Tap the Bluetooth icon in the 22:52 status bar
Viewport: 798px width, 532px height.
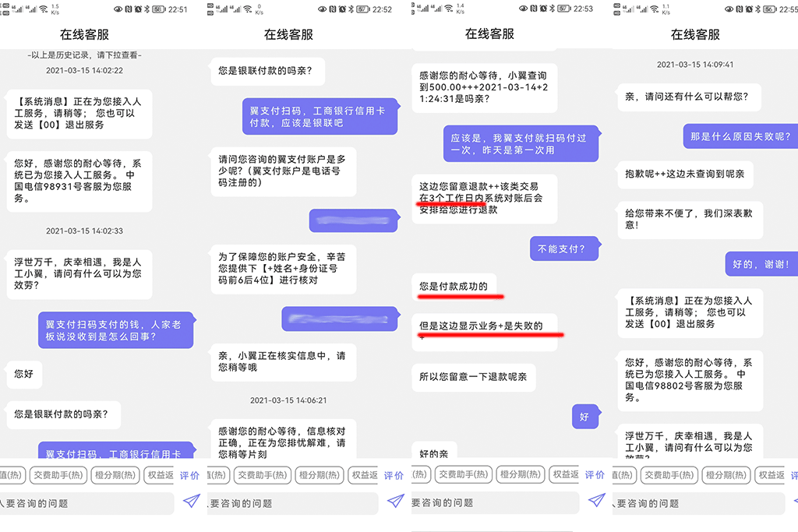pos(351,9)
